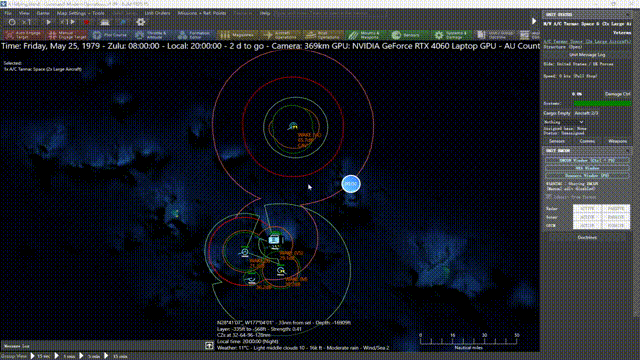
Task: Click the x1 step-forward play icon
Action: tap(68, 22)
